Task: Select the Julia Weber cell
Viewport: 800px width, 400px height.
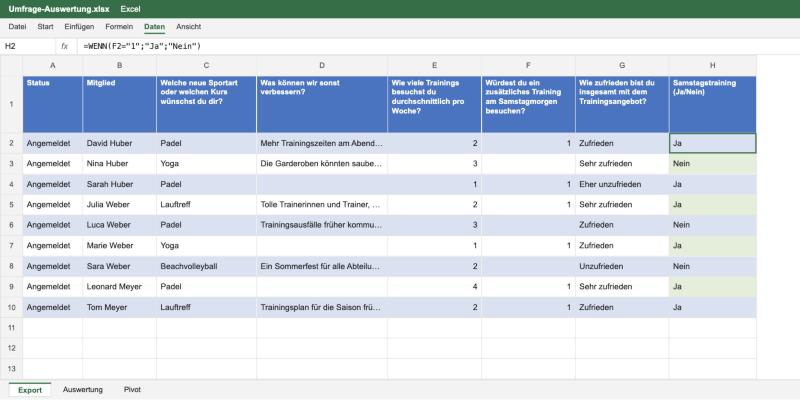Action: tap(119, 205)
